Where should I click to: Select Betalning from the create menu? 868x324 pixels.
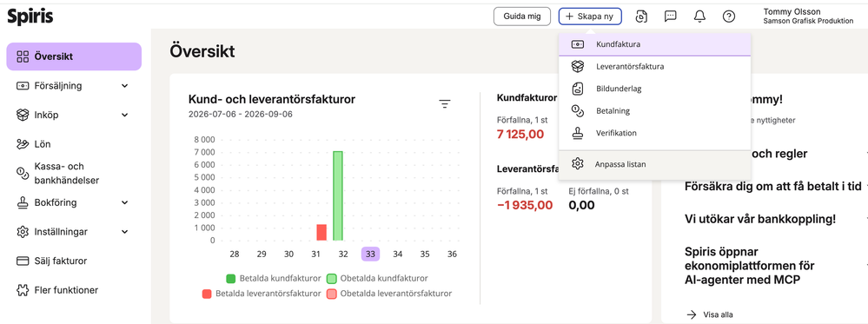(x=654, y=111)
